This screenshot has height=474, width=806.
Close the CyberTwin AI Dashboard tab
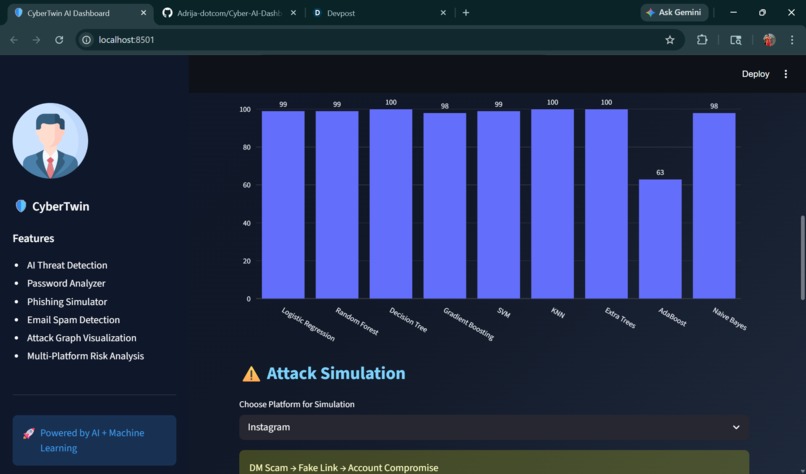pyautogui.click(x=143, y=13)
